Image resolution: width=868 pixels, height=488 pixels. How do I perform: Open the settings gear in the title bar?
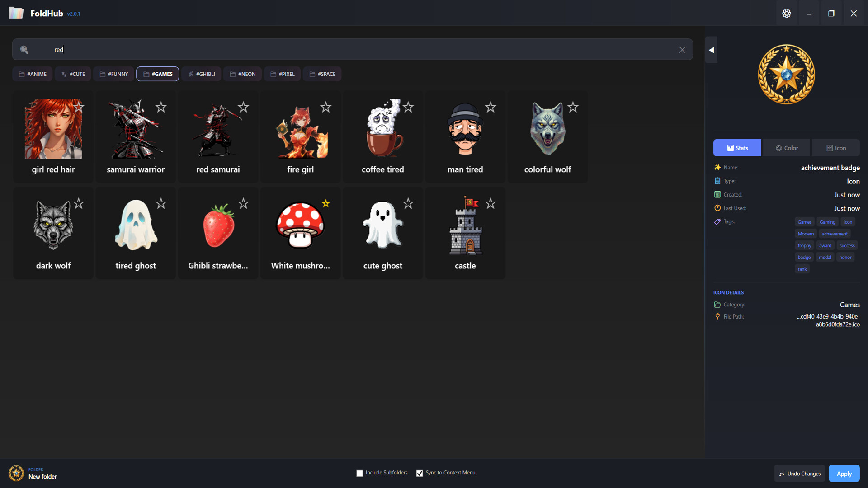[786, 13]
